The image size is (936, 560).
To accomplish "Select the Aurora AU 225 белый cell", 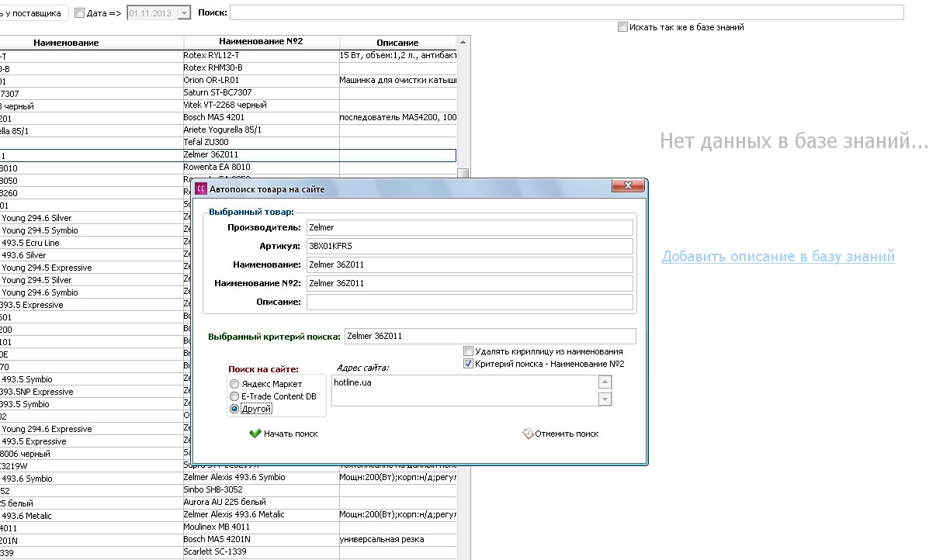I will click(x=261, y=503).
